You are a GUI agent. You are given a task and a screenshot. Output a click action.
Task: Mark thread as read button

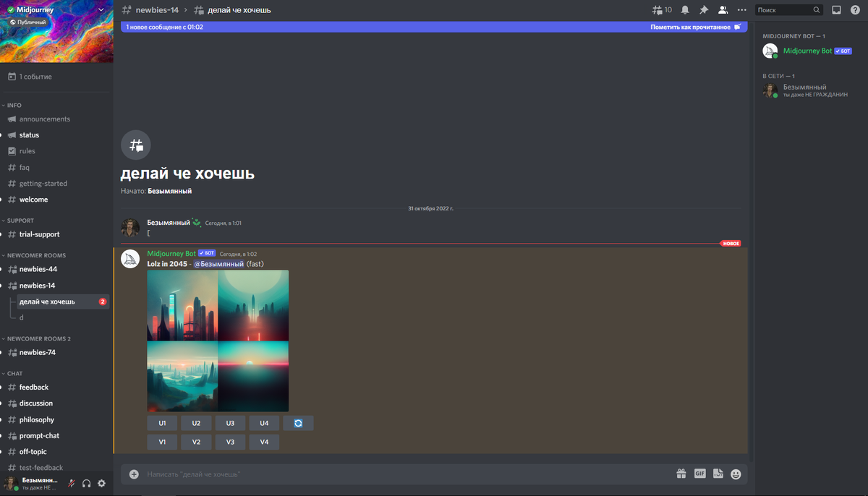point(695,27)
